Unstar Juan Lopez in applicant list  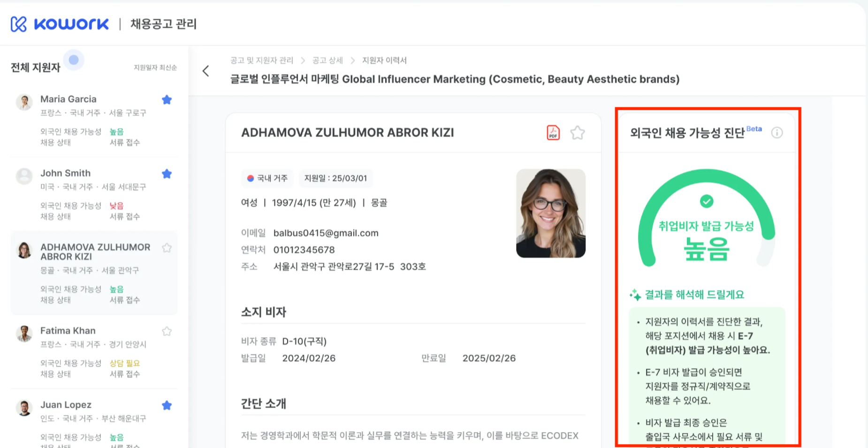pos(167,405)
